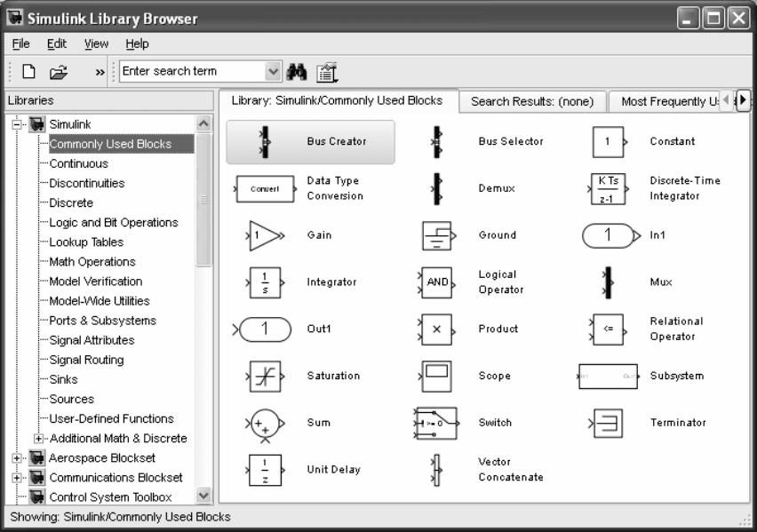This screenshot has height=532, width=757.
Task: Open the Lookup Tables library
Action: pos(86,242)
